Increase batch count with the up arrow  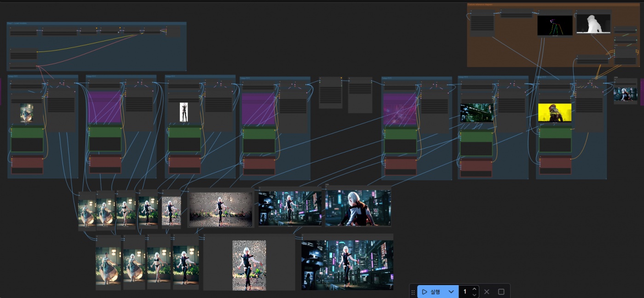click(x=474, y=289)
